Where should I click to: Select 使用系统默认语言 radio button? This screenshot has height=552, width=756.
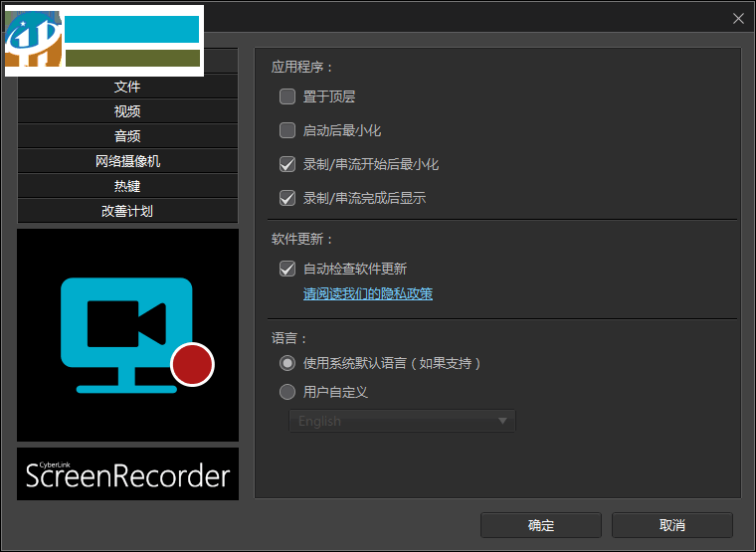[287, 363]
